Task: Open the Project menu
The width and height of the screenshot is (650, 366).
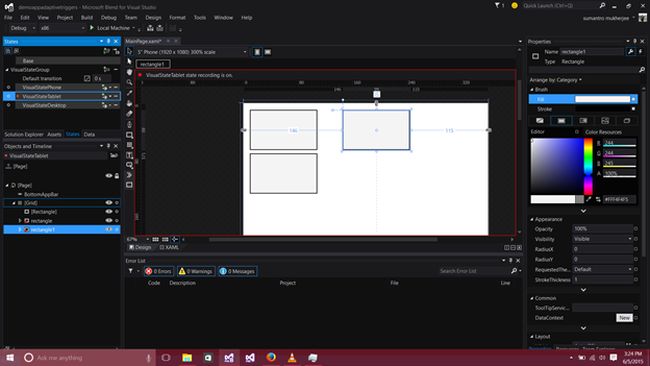Action: [65, 17]
